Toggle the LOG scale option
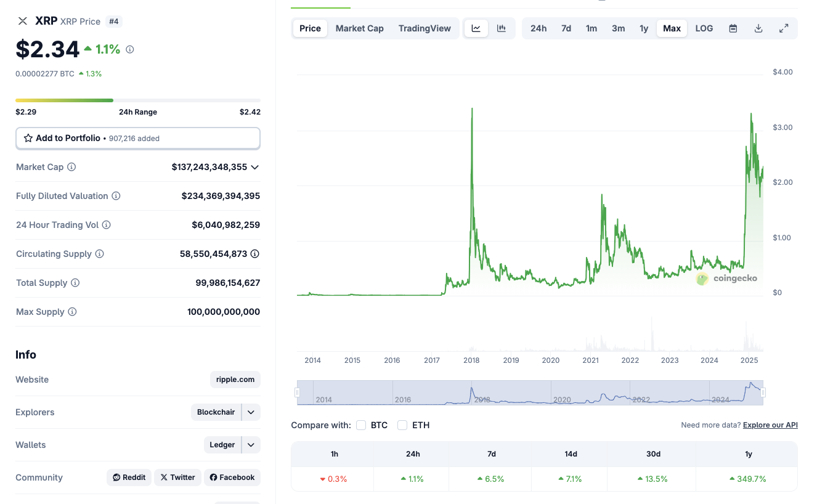 (704, 28)
